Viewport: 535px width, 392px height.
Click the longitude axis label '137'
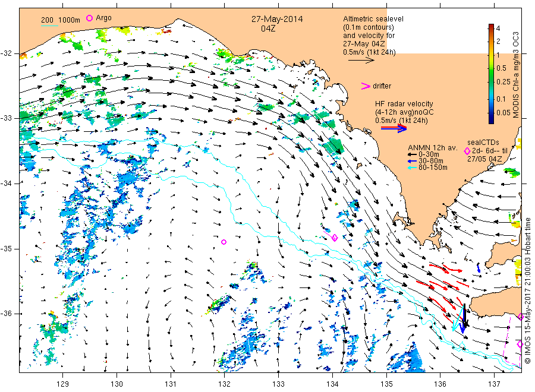pos(495,384)
